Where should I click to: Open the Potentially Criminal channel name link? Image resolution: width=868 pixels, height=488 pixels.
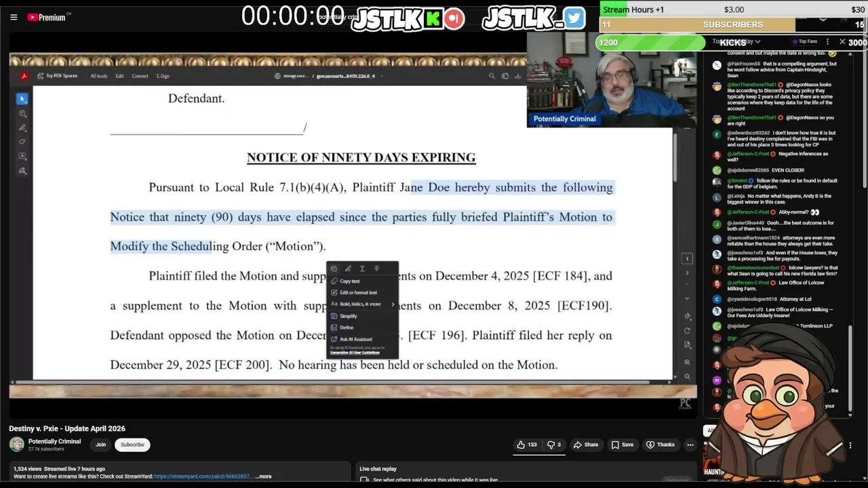(x=54, y=441)
